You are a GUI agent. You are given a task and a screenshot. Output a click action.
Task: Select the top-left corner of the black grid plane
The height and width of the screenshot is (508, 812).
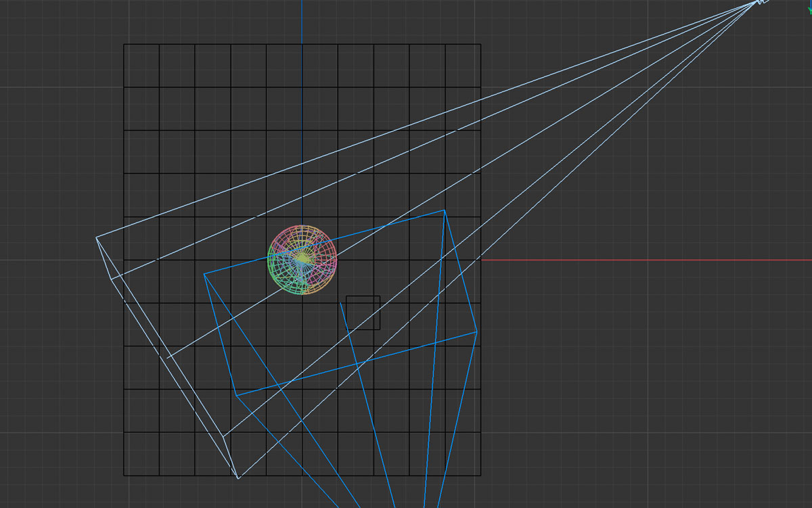(124, 45)
